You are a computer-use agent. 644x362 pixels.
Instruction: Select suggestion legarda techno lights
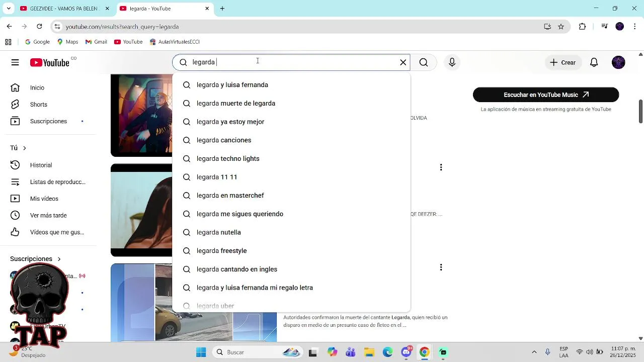[x=291, y=159]
